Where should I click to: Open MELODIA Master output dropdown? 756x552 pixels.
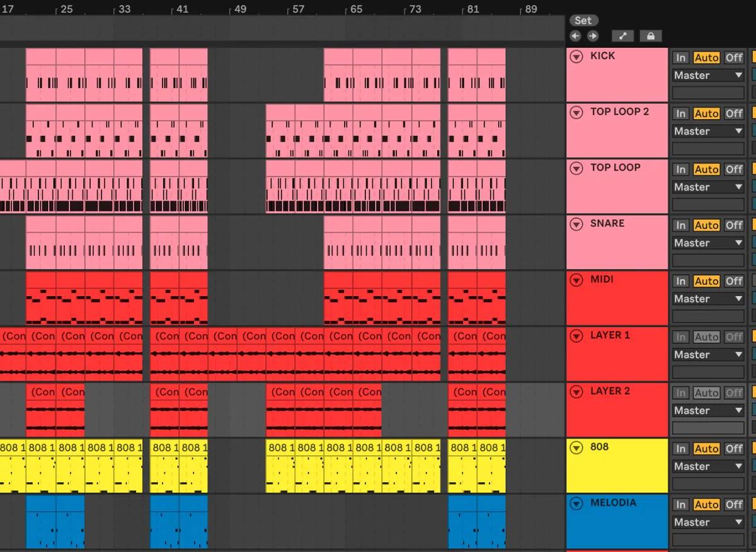[708, 522]
